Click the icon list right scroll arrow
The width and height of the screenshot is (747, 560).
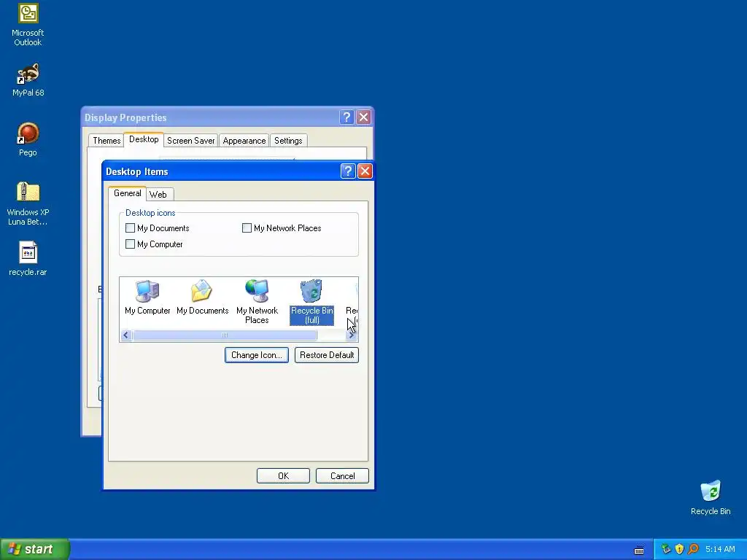(352, 335)
